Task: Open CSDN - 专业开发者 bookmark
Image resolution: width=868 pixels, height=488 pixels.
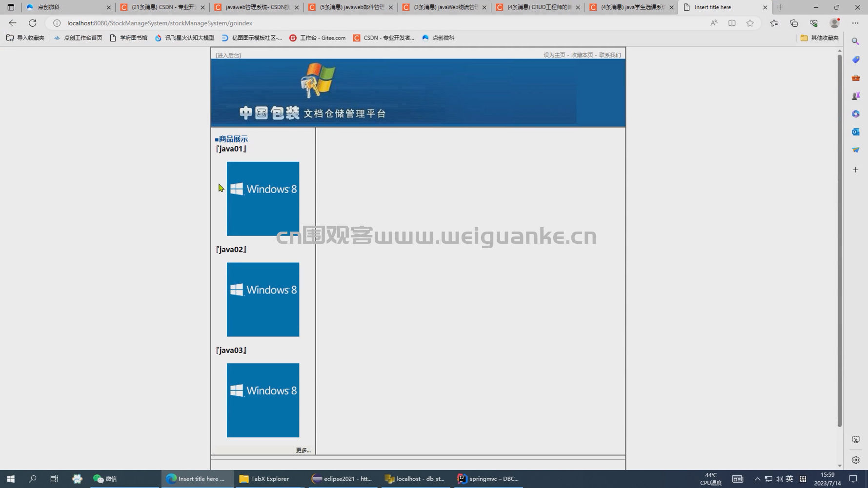Action: coord(384,38)
